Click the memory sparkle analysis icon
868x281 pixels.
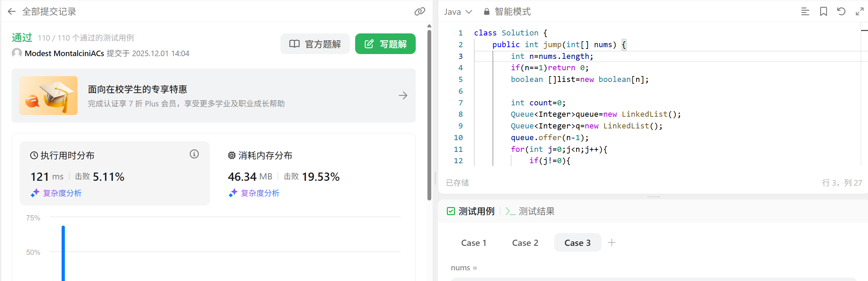[x=233, y=193]
